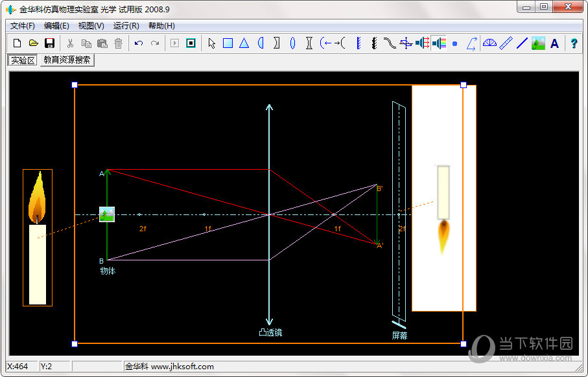Copy the selected object
Image resolution: width=588 pixels, height=377 pixels.
click(86, 43)
